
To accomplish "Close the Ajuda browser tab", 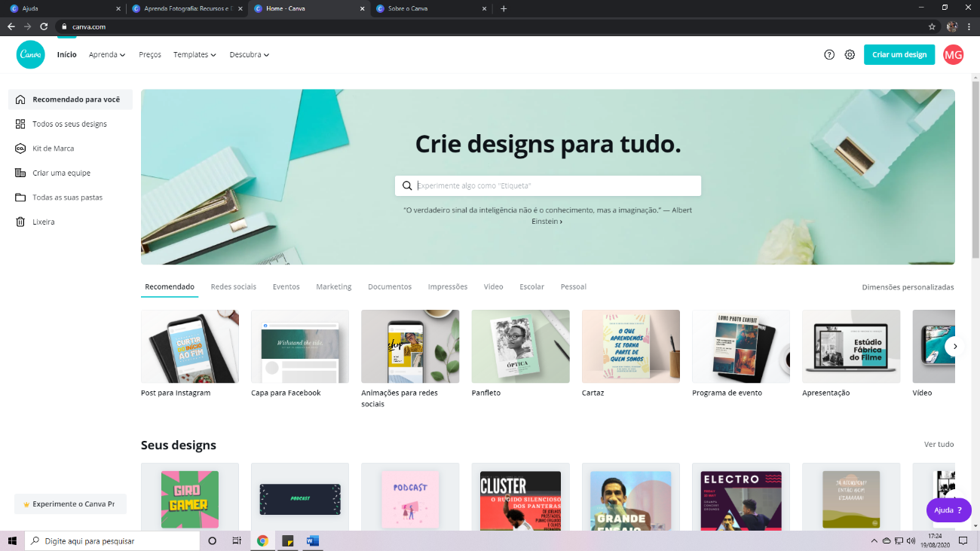I will coord(118,8).
